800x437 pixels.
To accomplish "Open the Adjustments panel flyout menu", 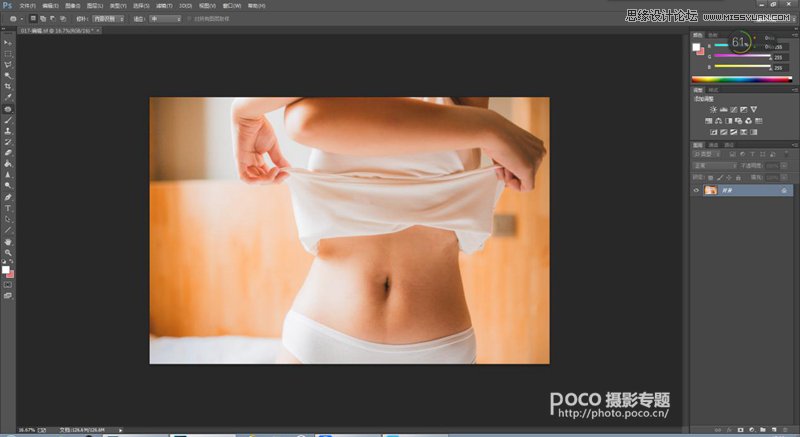I will coord(795,90).
